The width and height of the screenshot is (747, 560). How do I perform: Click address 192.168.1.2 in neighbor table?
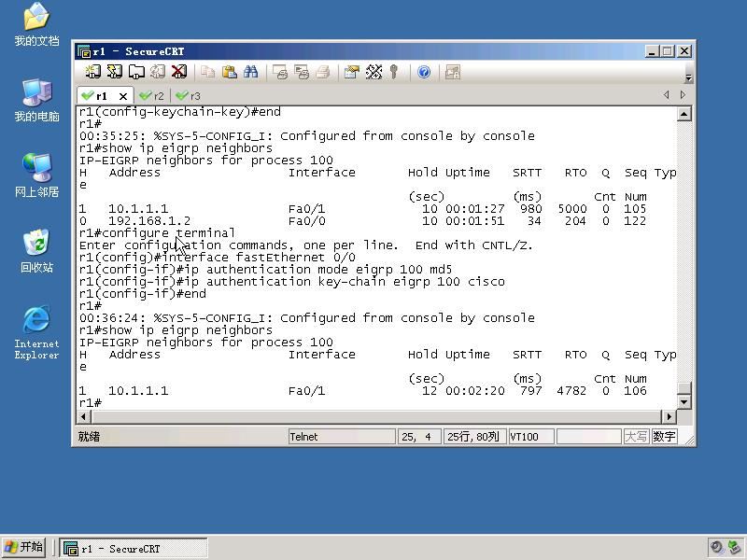(149, 221)
